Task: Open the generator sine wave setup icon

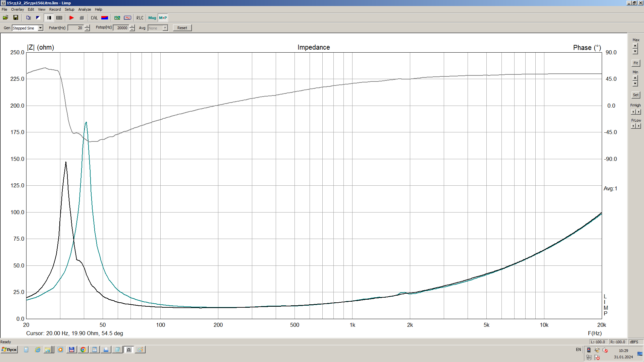Action: (x=127, y=18)
